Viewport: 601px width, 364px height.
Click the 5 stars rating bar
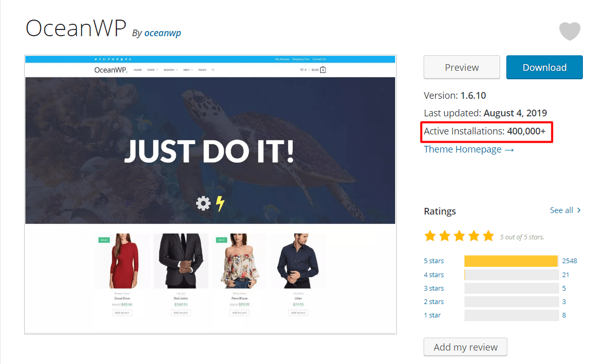tap(512, 261)
